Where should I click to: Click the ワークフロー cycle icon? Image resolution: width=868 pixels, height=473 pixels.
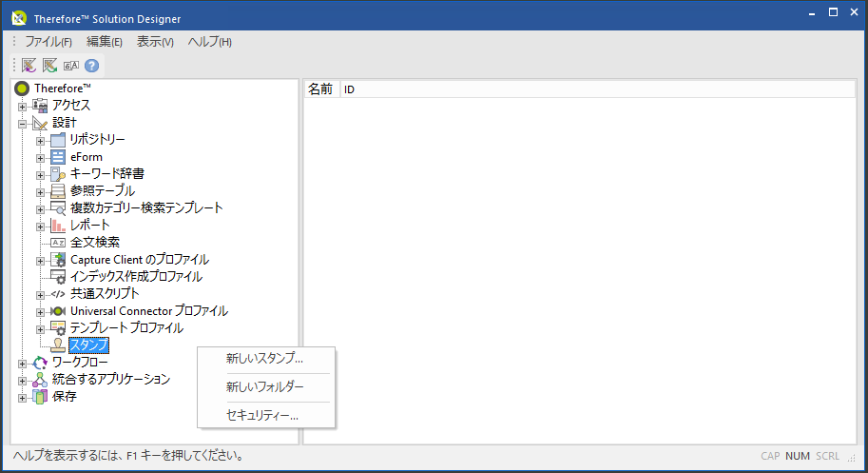[40, 363]
